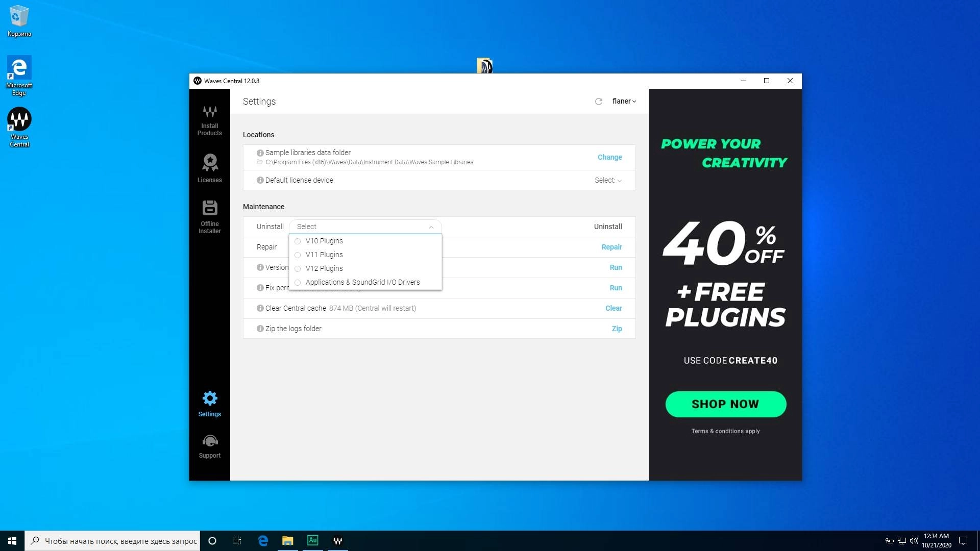This screenshot has height=551, width=980.
Task: Maximize the Waves Central window
Action: click(x=767, y=81)
